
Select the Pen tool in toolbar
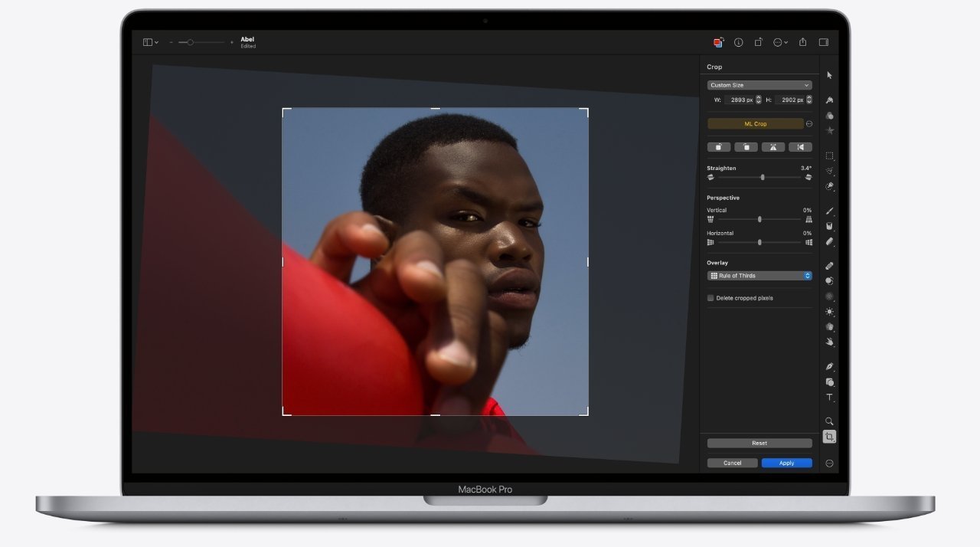click(829, 366)
